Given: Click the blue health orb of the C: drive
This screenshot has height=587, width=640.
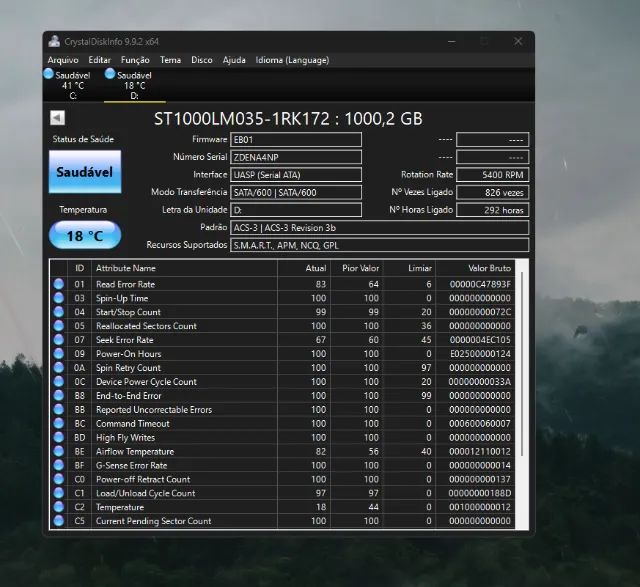Looking at the screenshot, I should click(49, 74).
